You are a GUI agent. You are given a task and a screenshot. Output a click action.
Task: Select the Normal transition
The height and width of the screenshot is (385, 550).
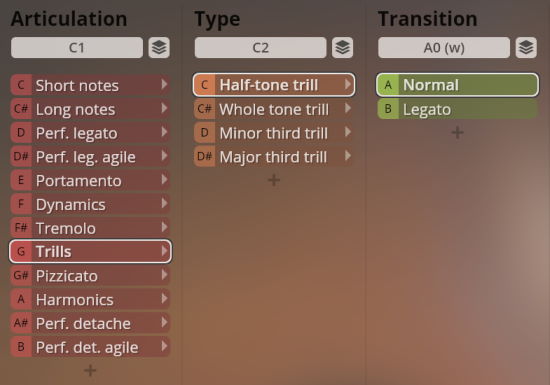click(x=457, y=85)
